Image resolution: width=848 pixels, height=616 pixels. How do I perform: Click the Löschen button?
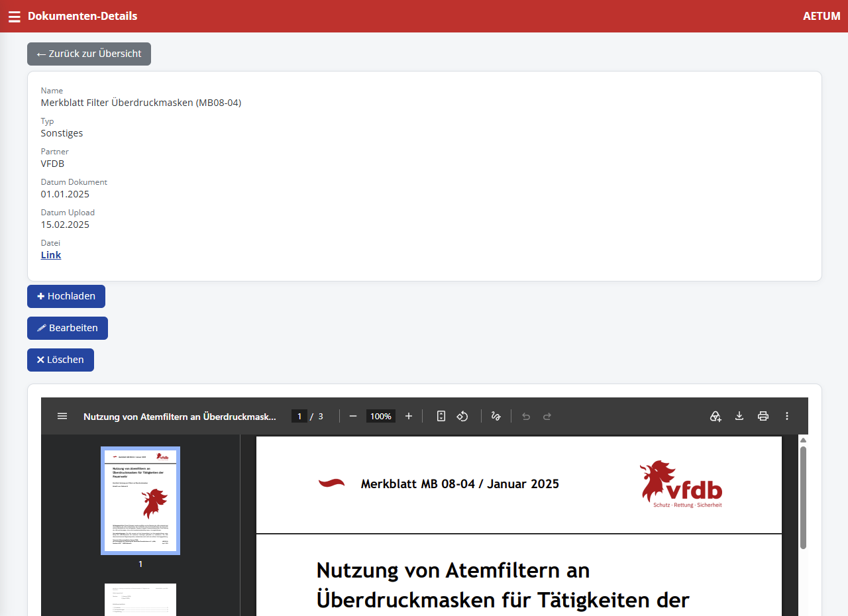click(x=60, y=360)
